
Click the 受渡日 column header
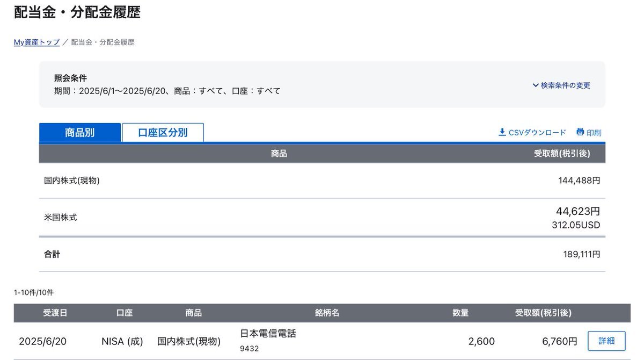[55, 313]
